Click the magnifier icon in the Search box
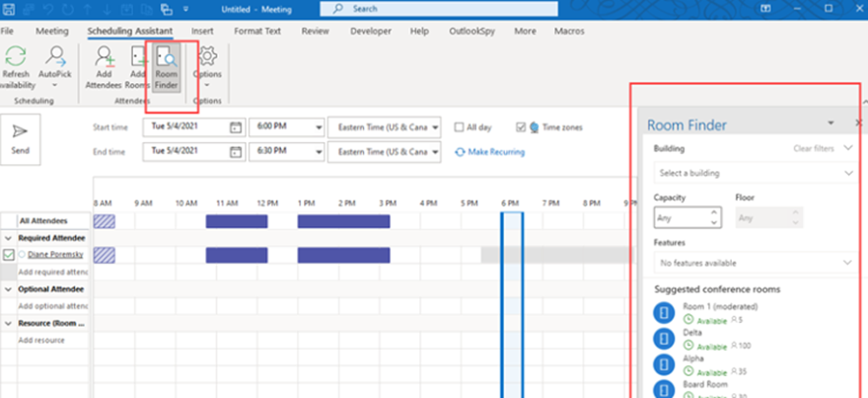The width and height of the screenshot is (868, 398). pos(338,9)
